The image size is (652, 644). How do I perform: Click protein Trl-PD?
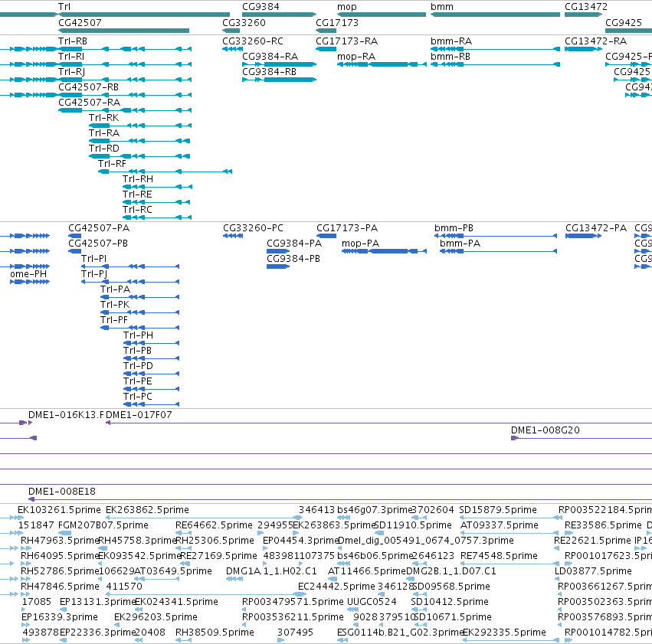pos(138,367)
